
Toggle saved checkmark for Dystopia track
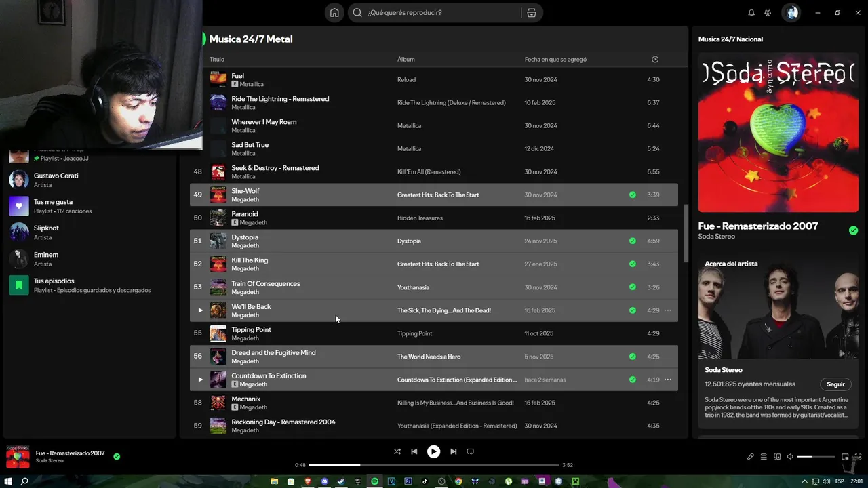(x=633, y=241)
